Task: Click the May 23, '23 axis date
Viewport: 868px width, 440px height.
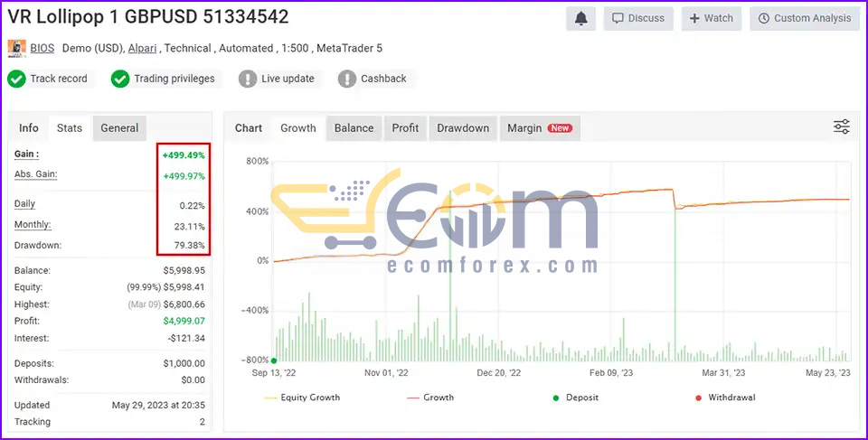Action: coord(828,373)
